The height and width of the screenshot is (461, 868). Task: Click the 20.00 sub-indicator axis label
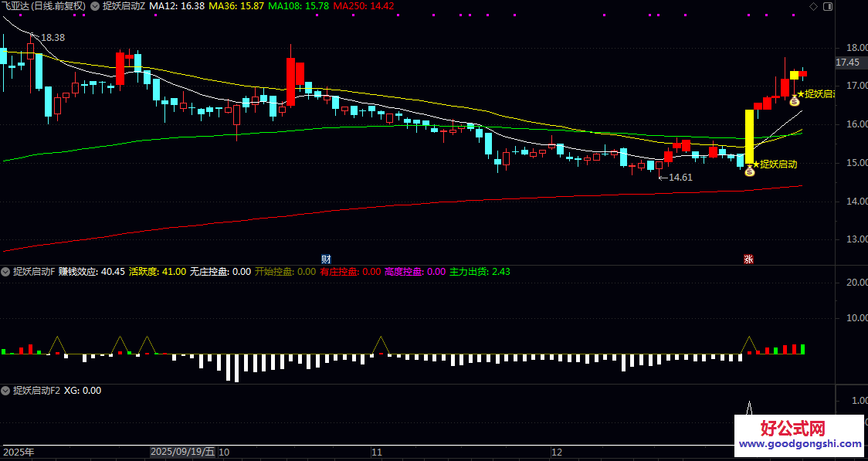pos(856,283)
